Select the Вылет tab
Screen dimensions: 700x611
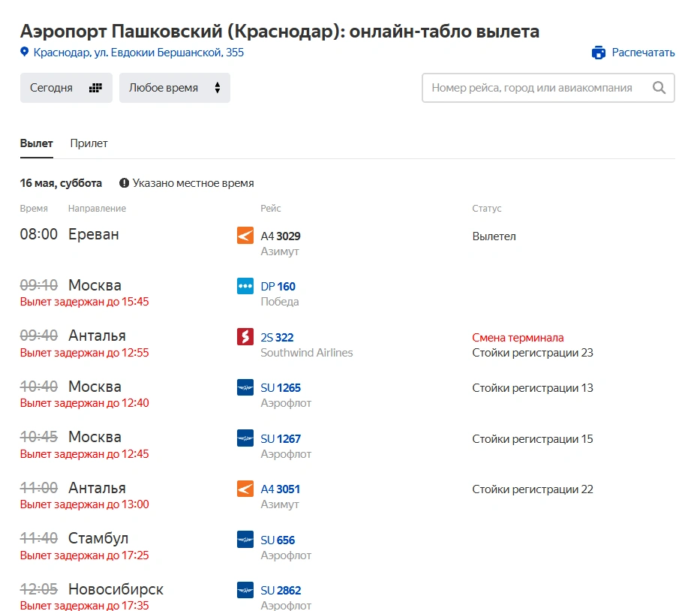click(37, 143)
